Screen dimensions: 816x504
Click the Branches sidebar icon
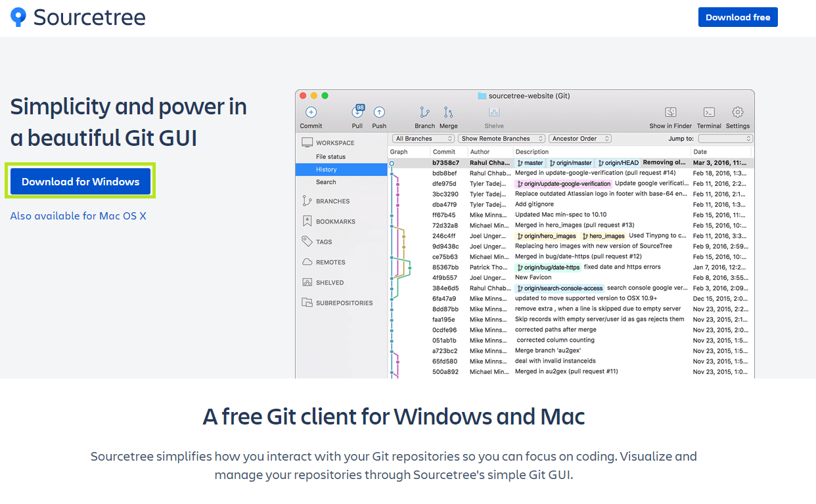click(307, 201)
